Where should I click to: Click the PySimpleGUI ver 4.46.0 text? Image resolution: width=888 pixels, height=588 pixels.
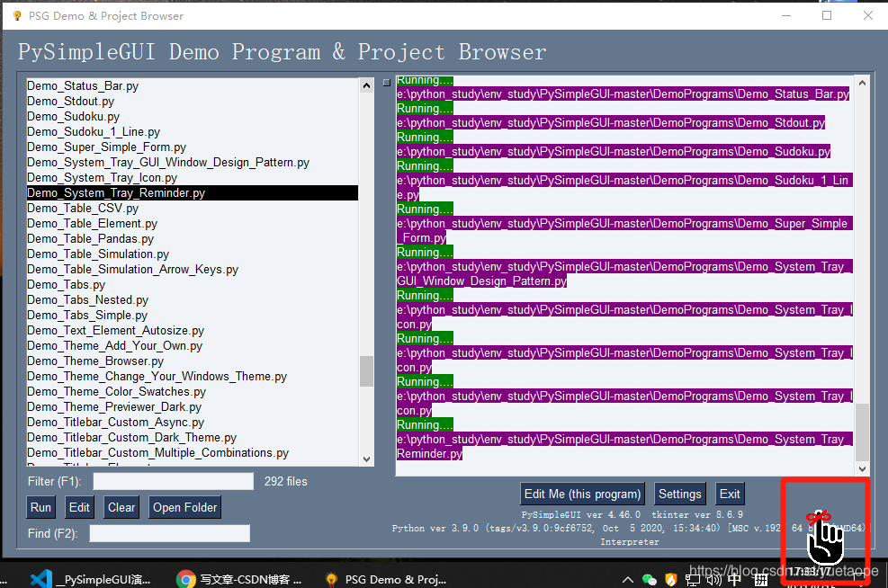pos(580,515)
